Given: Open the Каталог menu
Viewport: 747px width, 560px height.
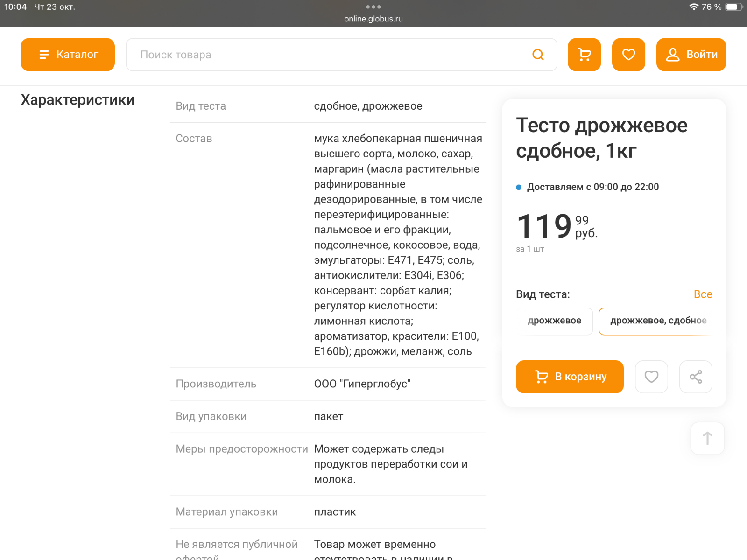Looking at the screenshot, I should tap(68, 55).
